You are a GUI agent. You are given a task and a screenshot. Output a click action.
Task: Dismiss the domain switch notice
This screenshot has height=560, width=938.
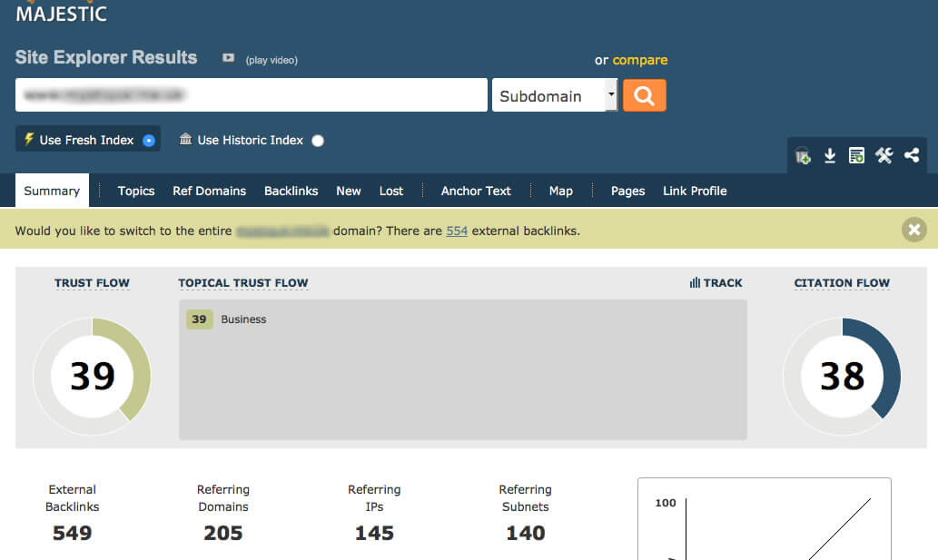[x=914, y=230]
